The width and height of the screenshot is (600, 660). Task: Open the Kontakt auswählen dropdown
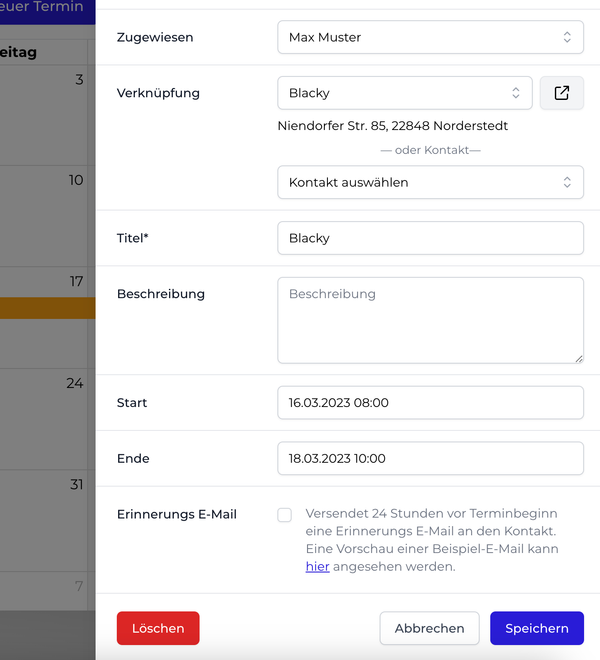coord(430,183)
